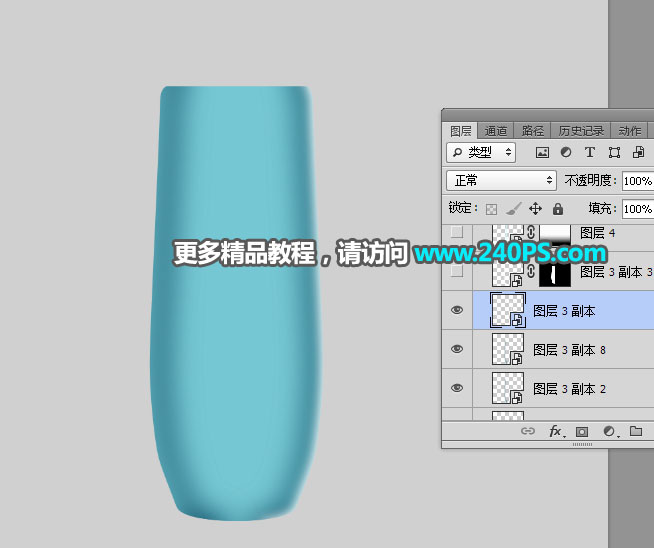Select 图层 3 副本 8 layer thumbnail
The height and width of the screenshot is (548, 654).
pos(508,349)
